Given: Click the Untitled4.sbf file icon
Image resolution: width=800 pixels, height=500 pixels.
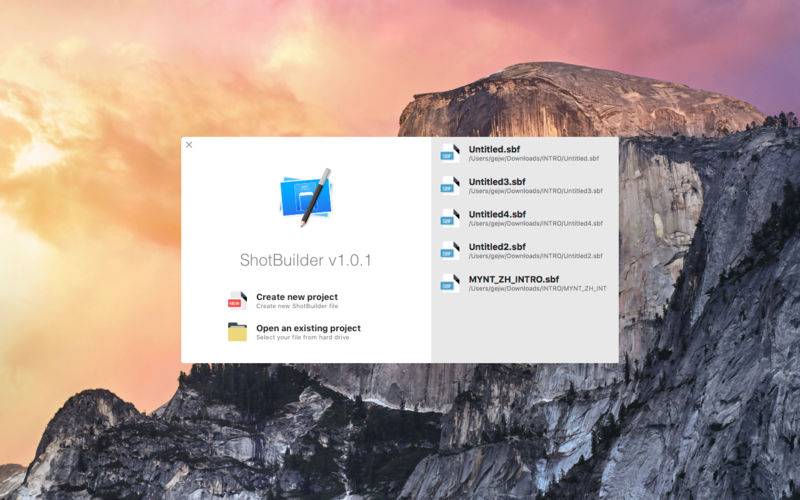Looking at the screenshot, I should tap(450, 218).
